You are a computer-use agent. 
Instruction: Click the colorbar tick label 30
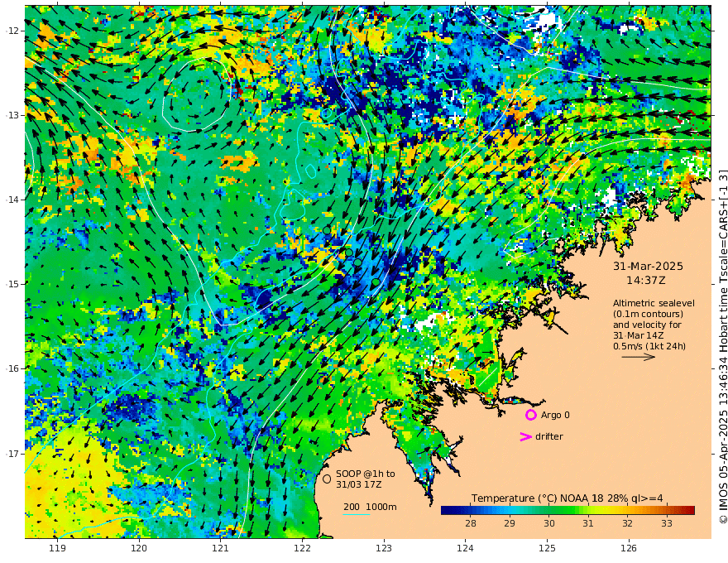pos(548,523)
